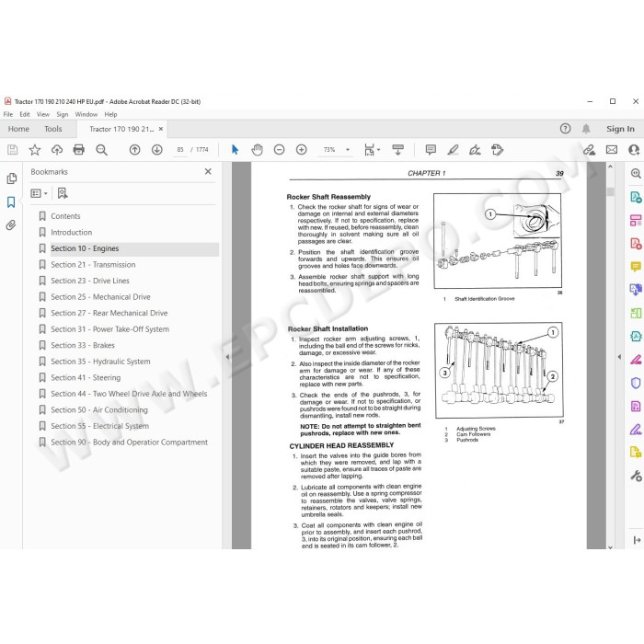Close the Tractor 170 190 document tab
Image resolution: width=644 pixels, height=644 pixels.
click(161, 129)
